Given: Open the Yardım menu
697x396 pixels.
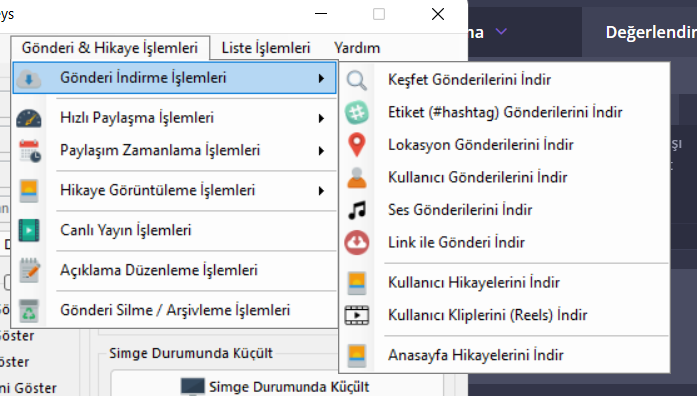Looking at the screenshot, I should click(x=357, y=48).
